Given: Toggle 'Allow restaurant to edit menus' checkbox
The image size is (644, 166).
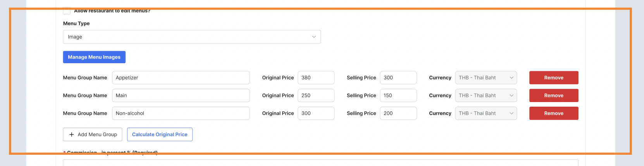Looking at the screenshot, I should tap(67, 11).
